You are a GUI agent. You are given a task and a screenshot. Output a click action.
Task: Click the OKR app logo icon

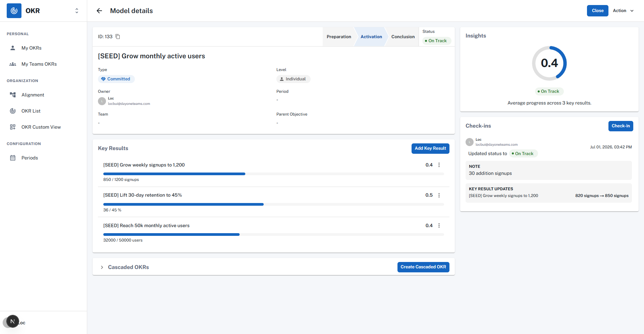click(14, 11)
